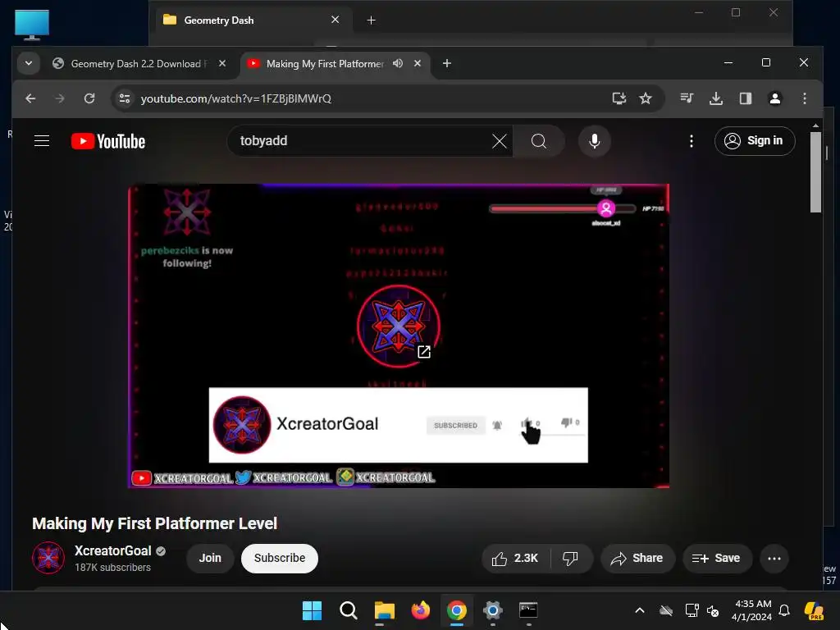The image size is (840, 630).
Task: Open the terminal app on the taskbar
Action: [528, 610]
